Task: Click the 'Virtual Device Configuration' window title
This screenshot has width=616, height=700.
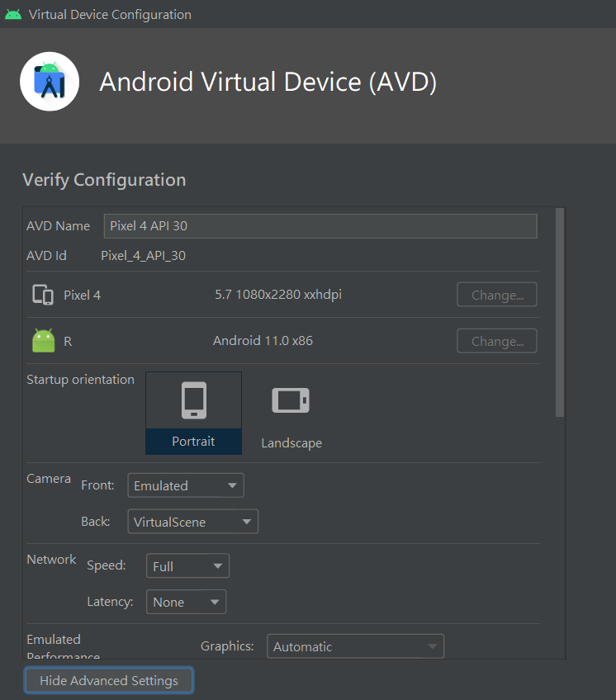Action: pos(110,15)
